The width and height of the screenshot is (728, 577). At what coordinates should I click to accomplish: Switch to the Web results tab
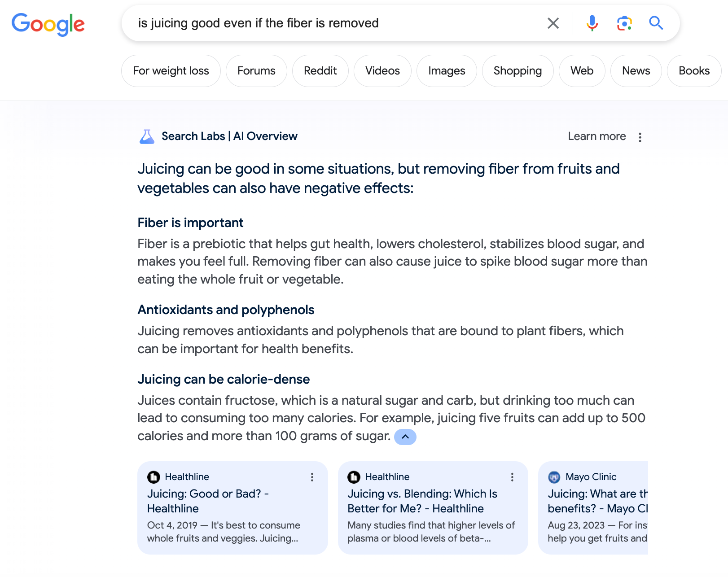click(582, 71)
